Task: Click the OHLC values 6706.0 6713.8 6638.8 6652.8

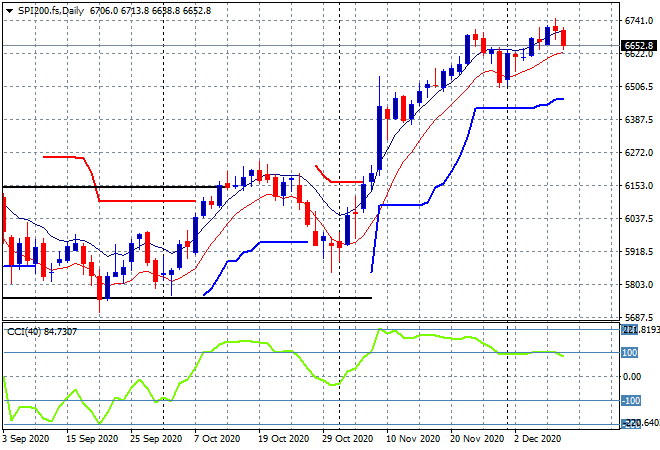Action: pos(150,11)
